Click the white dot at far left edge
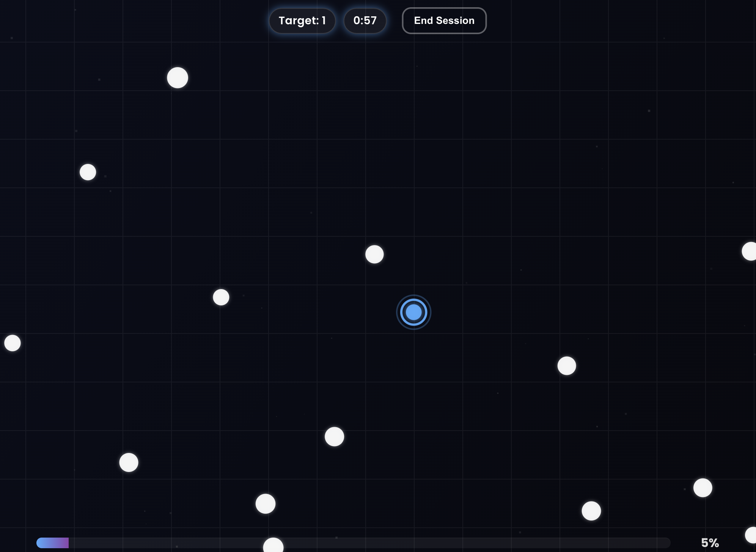Image resolution: width=756 pixels, height=552 pixels. pyautogui.click(x=13, y=343)
